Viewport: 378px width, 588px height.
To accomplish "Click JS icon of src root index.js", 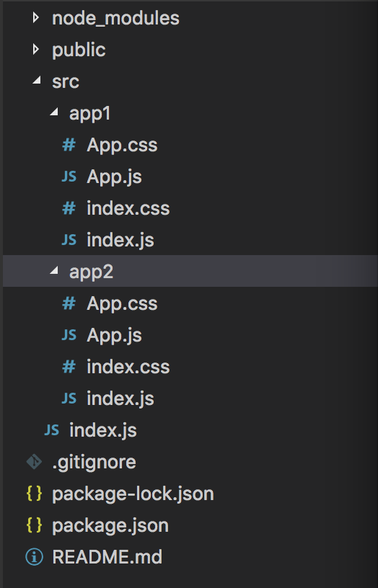I will click(52, 429).
